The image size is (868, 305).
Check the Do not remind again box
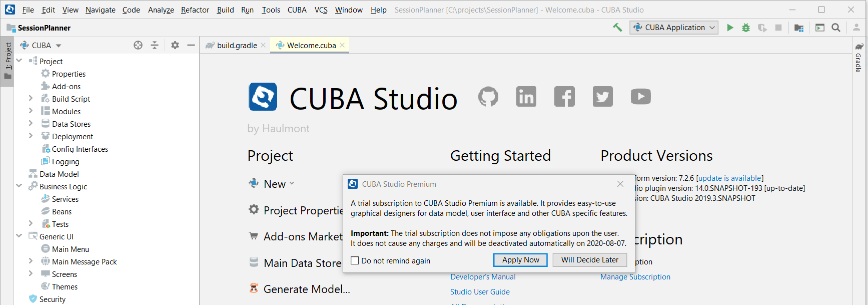pyautogui.click(x=355, y=260)
